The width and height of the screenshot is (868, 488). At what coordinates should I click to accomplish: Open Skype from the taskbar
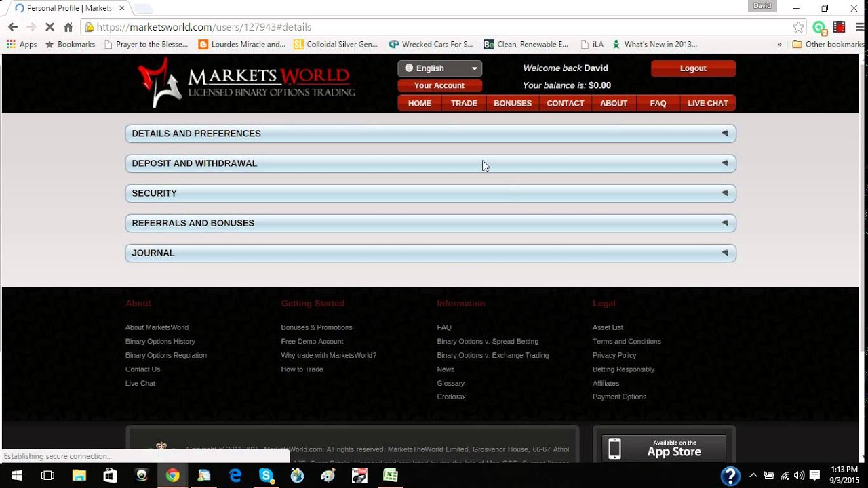click(x=266, y=476)
